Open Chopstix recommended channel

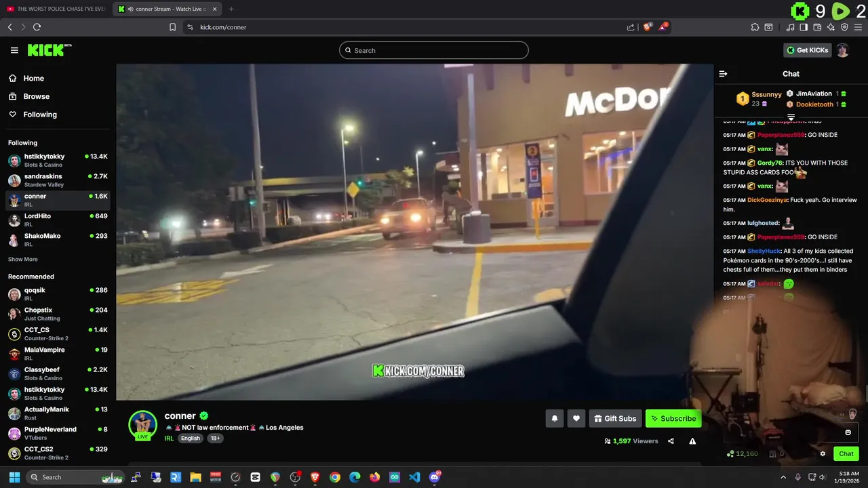click(x=58, y=314)
